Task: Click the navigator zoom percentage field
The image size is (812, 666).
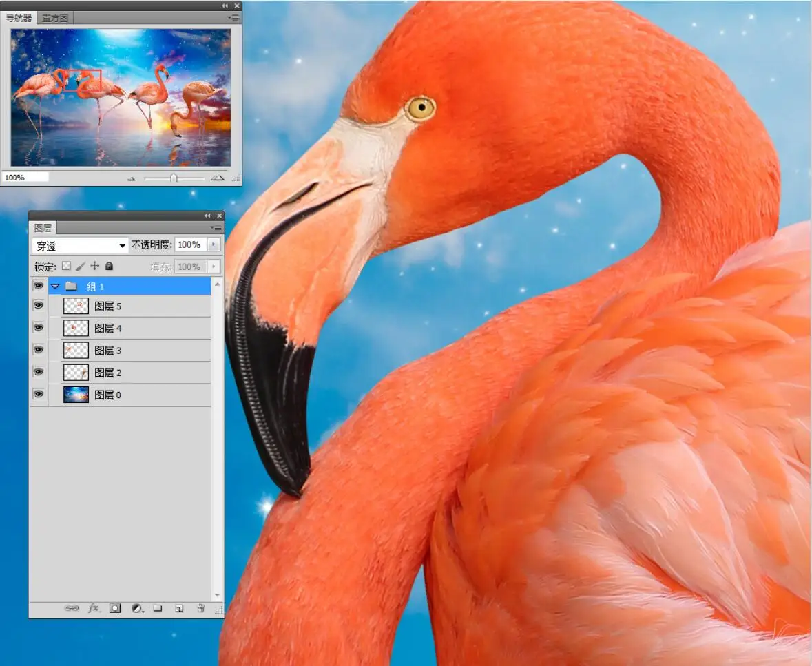Action: 25,178
